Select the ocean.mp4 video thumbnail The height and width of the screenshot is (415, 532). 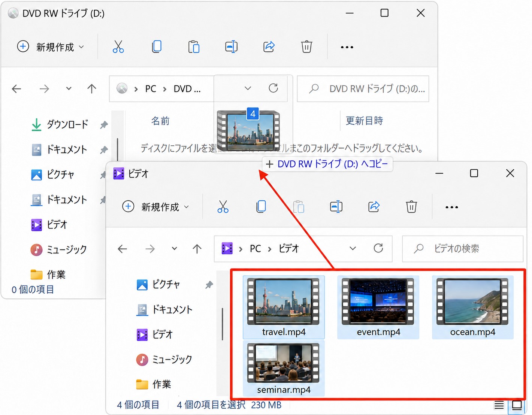click(x=472, y=307)
